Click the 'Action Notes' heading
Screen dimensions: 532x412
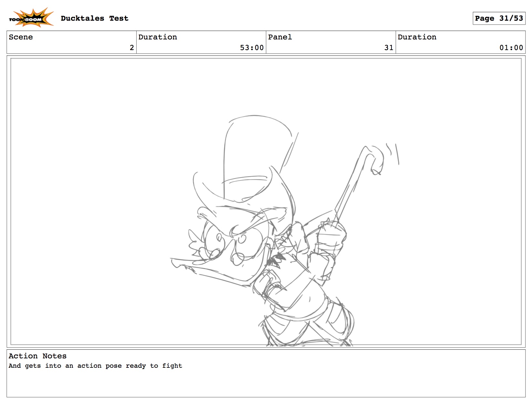[x=37, y=356]
